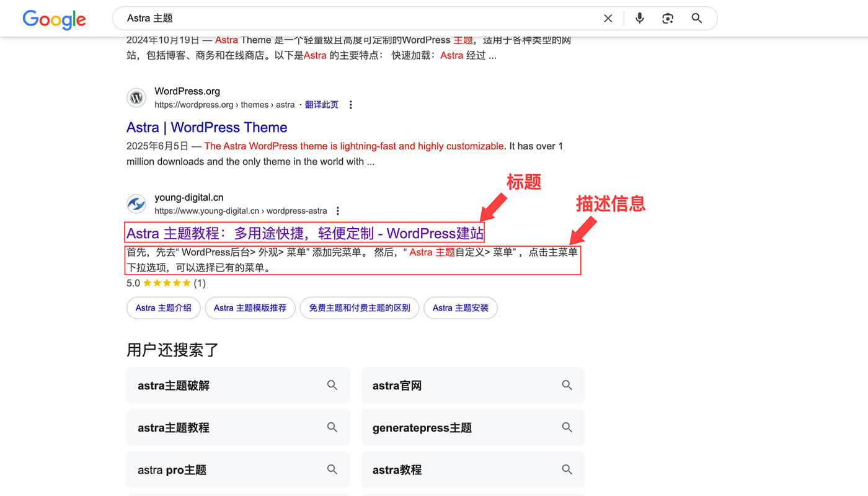Select Astra 主题安装 sitelink chip

(461, 308)
